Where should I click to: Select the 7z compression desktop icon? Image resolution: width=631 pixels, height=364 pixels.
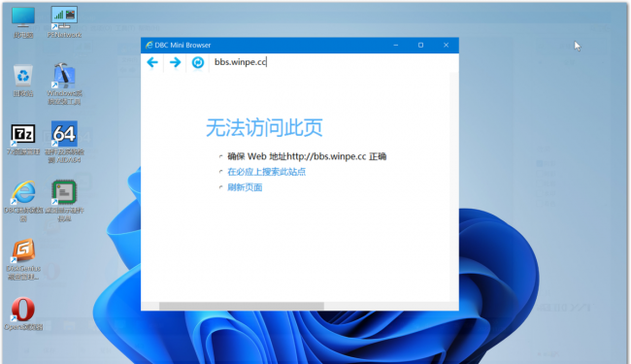(x=23, y=139)
